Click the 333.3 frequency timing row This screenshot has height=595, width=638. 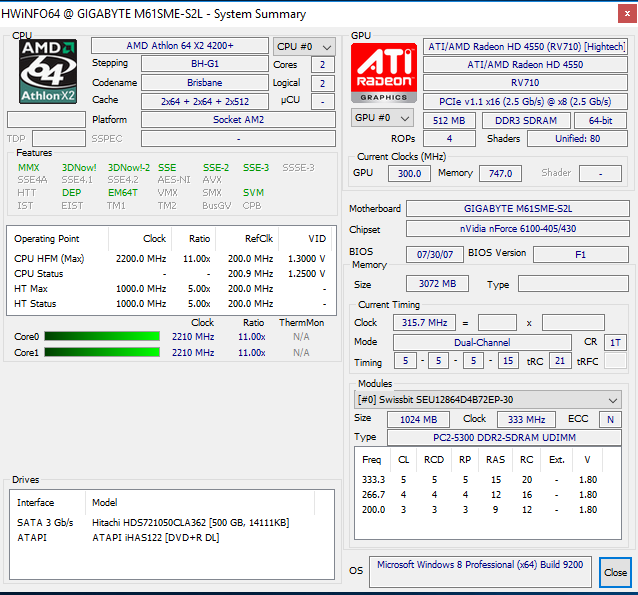coord(487,479)
